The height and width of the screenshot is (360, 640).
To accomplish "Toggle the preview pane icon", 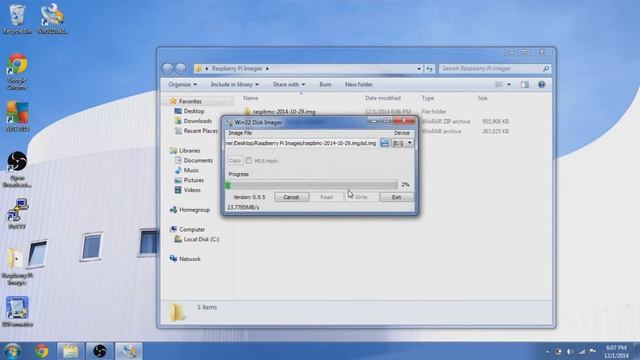I will pyautogui.click(x=525, y=84).
